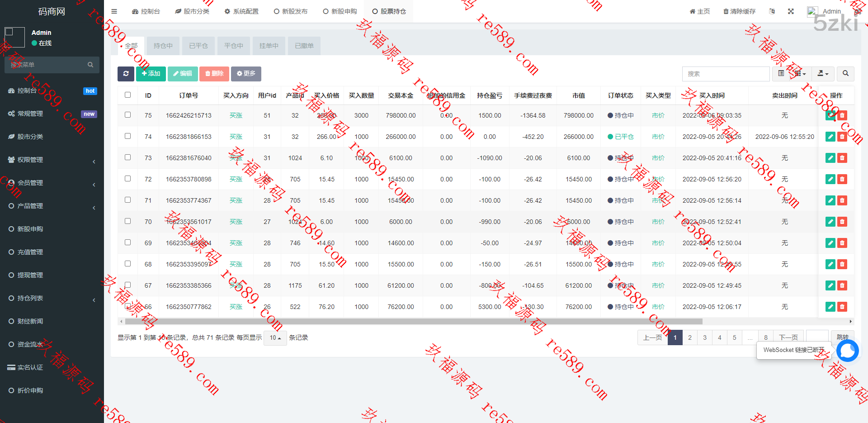
Task: Expand the 权限管理 sidebar menu
Action: click(x=52, y=160)
